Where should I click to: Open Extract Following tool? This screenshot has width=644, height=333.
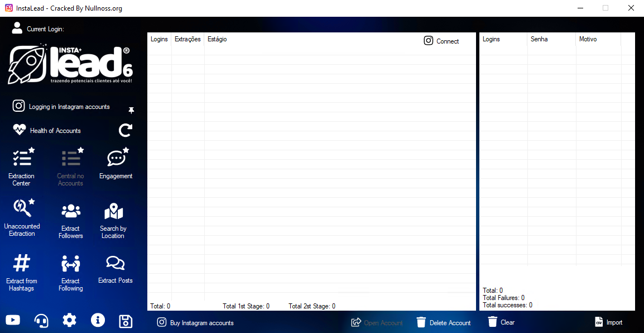[71, 273]
